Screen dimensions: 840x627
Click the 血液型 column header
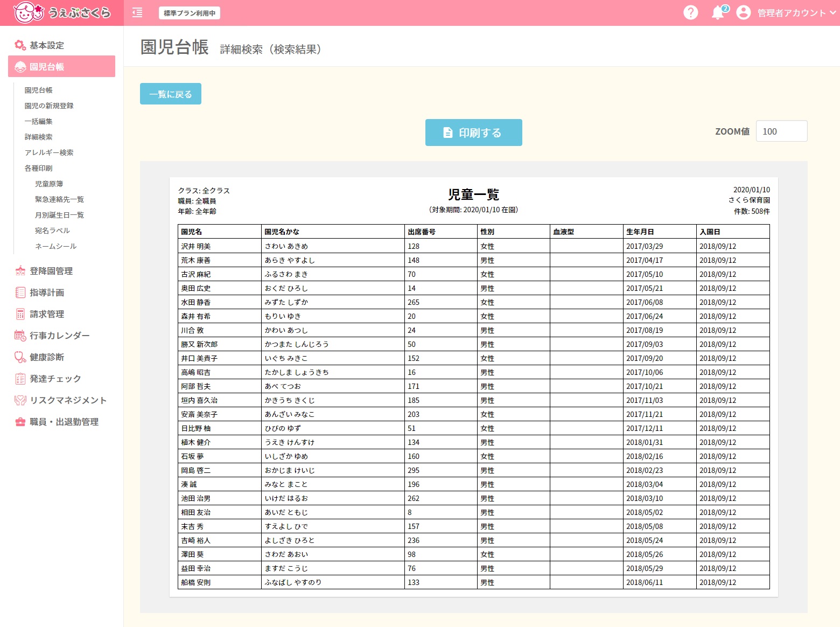586,232
